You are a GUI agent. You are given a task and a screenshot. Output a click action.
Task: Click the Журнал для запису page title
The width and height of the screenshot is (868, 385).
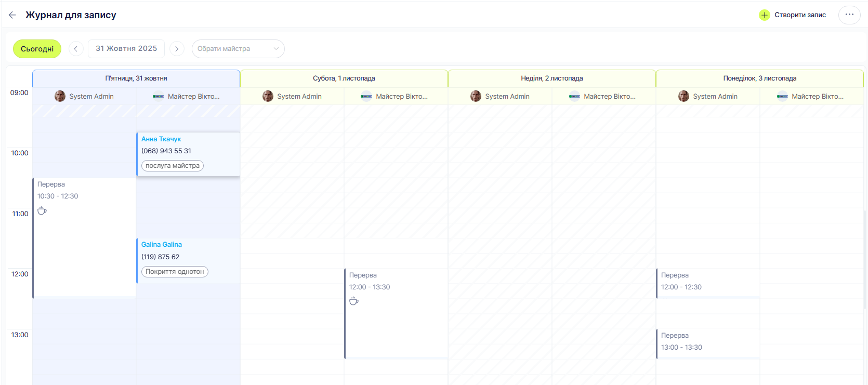71,15
